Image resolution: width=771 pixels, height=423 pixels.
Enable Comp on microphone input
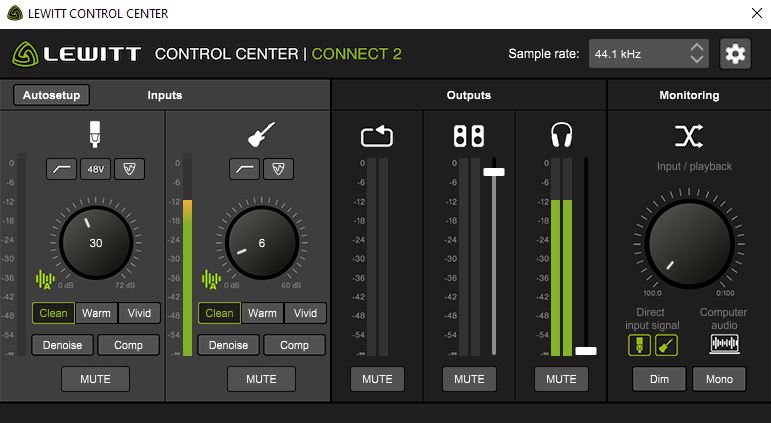pyautogui.click(x=128, y=345)
